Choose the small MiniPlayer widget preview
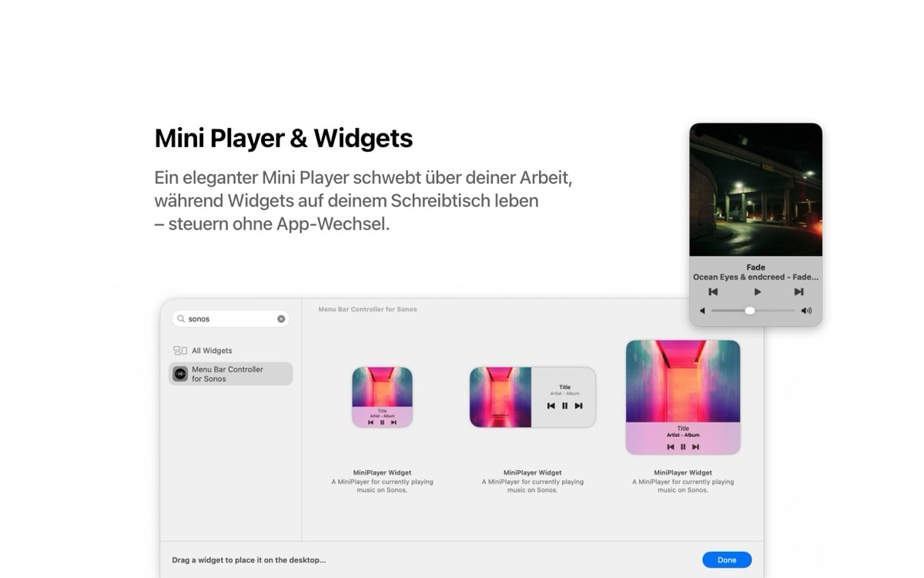Viewport: 924px width, 578px height. (382, 397)
